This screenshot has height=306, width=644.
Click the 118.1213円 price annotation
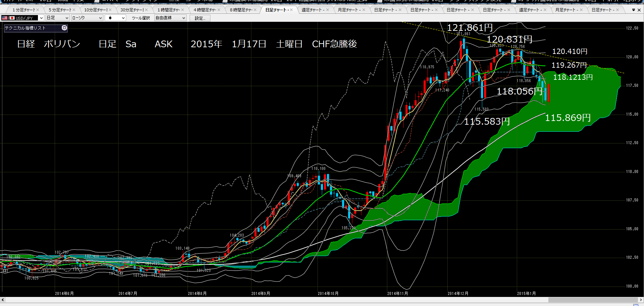click(x=573, y=77)
